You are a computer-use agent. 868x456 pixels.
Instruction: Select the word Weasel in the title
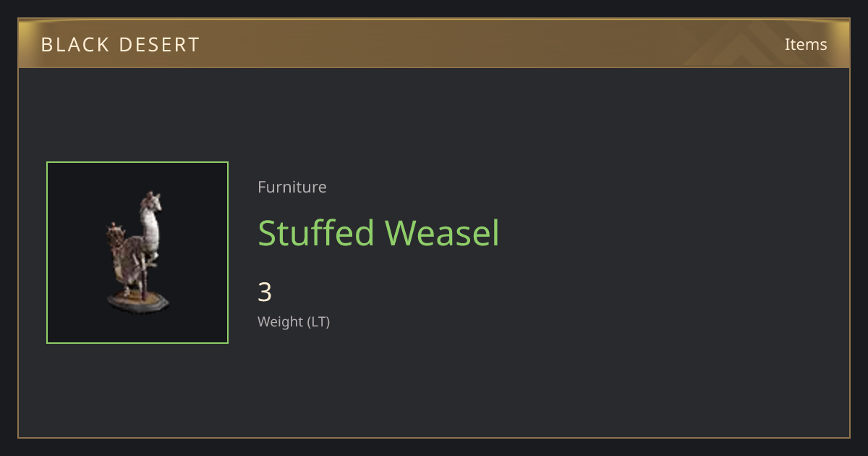(x=443, y=233)
